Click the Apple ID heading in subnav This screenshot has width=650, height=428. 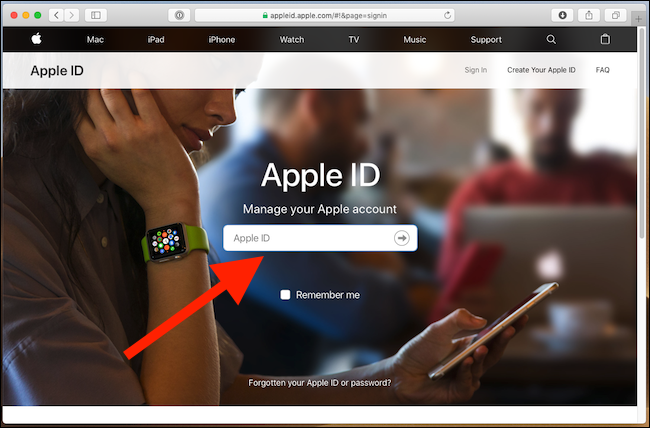pyautogui.click(x=57, y=71)
